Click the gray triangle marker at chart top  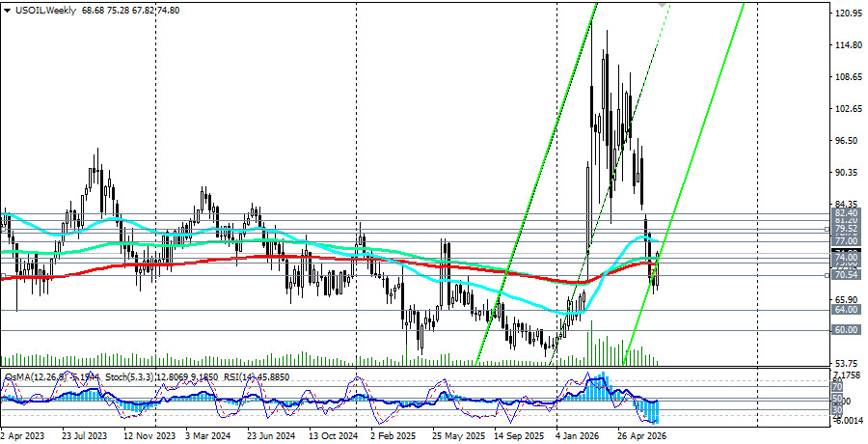[662, 4]
